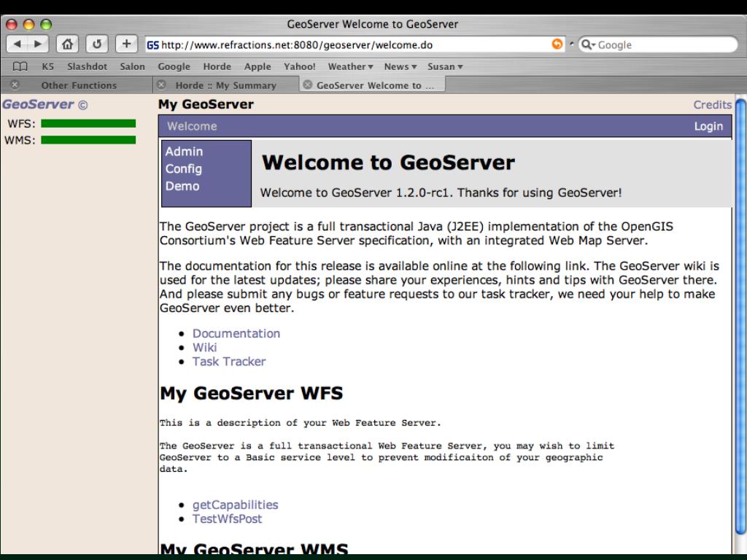The width and height of the screenshot is (747, 560).
Task: Switch to Horde :: My Summary tab
Action: coord(226,85)
